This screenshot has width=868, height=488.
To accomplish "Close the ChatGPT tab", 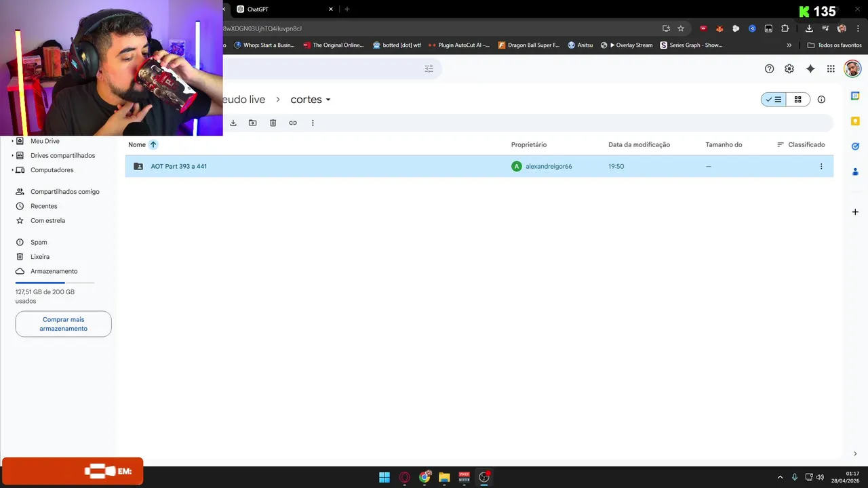I will [331, 9].
